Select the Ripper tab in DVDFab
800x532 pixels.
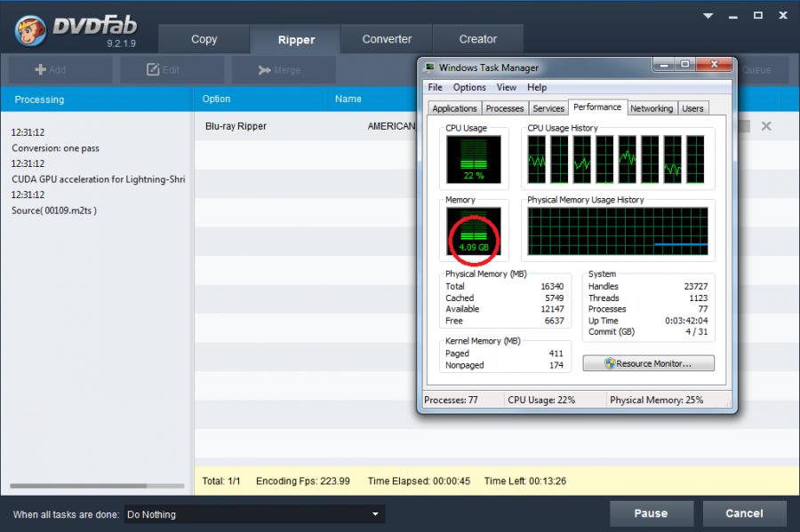tap(296, 40)
